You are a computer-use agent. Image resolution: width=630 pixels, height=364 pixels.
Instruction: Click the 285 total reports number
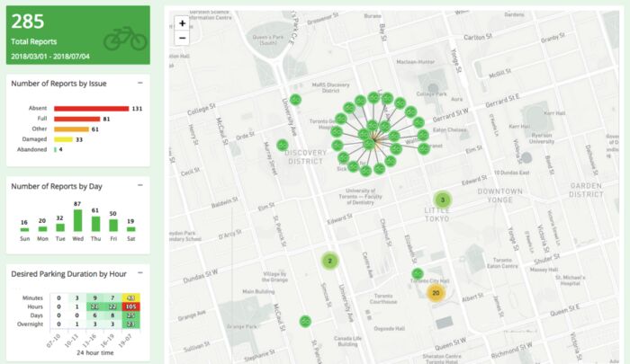pyautogui.click(x=27, y=22)
